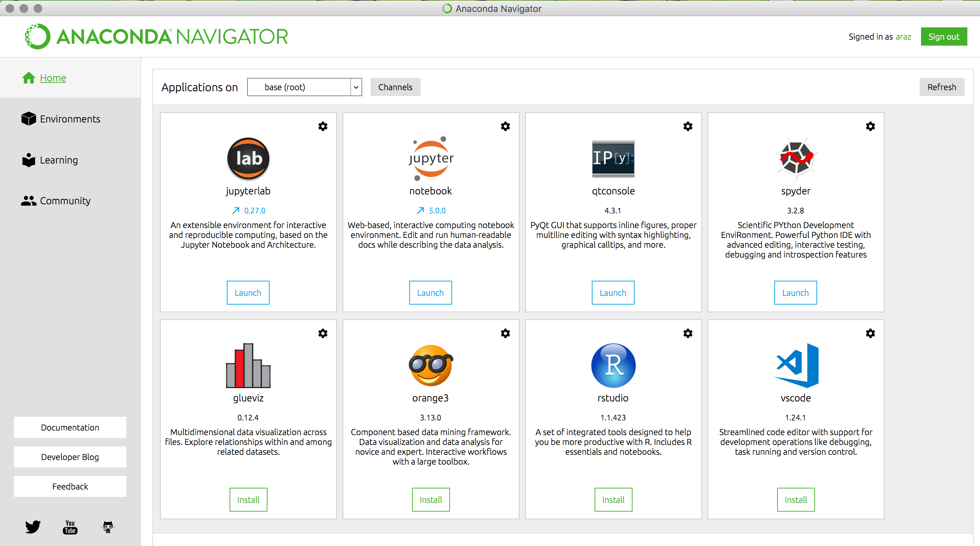Open settings gear for orange3
The image size is (980, 546).
click(x=505, y=333)
